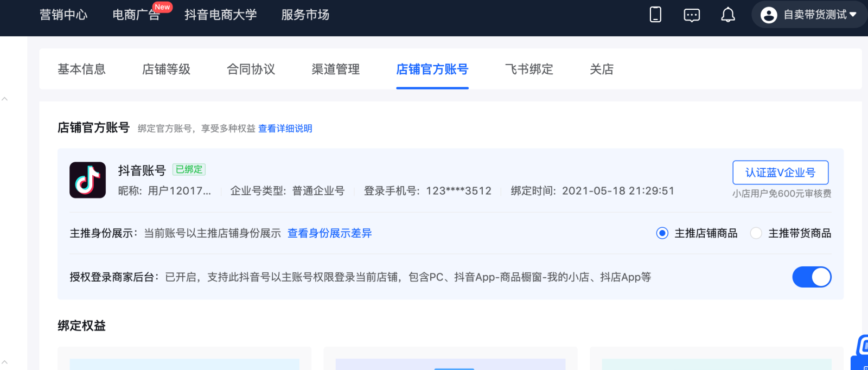Screen dimensions: 868x370
Task: Open the 查看身份展示差异 link
Action: [329, 233]
